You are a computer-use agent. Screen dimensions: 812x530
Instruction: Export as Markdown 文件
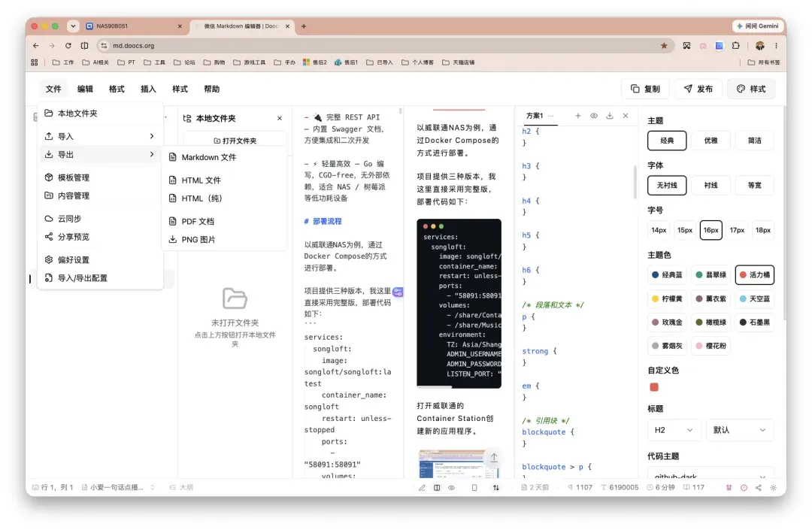point(225,157)
